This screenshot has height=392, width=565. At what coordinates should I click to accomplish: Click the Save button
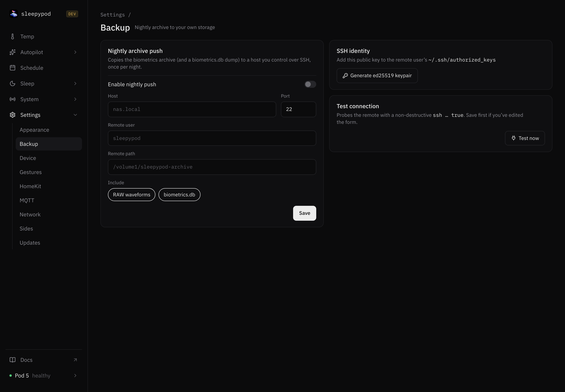(304, 213)
